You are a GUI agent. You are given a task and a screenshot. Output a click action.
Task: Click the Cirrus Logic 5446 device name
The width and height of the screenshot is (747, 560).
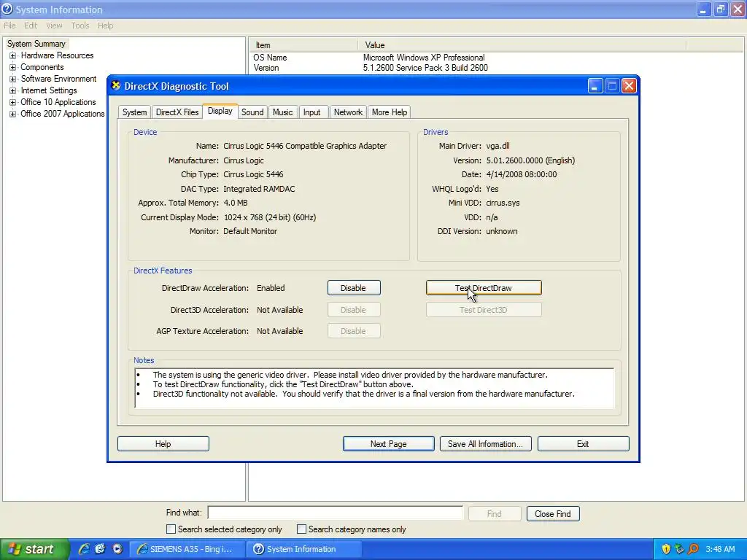click(x=305, y=146)
